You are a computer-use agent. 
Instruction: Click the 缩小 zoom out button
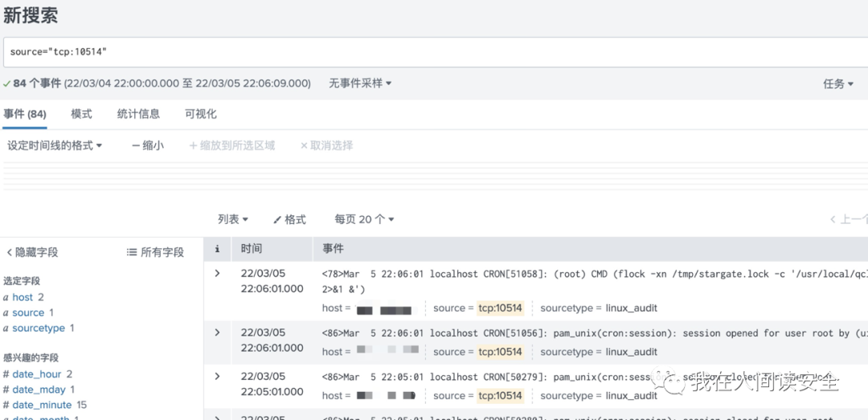pyautogui.click(x=148, y=146)
